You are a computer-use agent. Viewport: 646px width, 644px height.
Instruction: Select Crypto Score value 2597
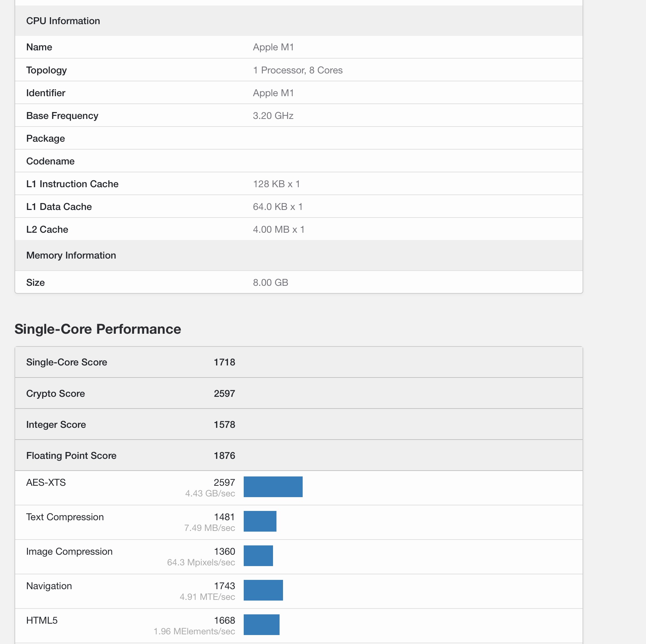(x=224, y=393)
